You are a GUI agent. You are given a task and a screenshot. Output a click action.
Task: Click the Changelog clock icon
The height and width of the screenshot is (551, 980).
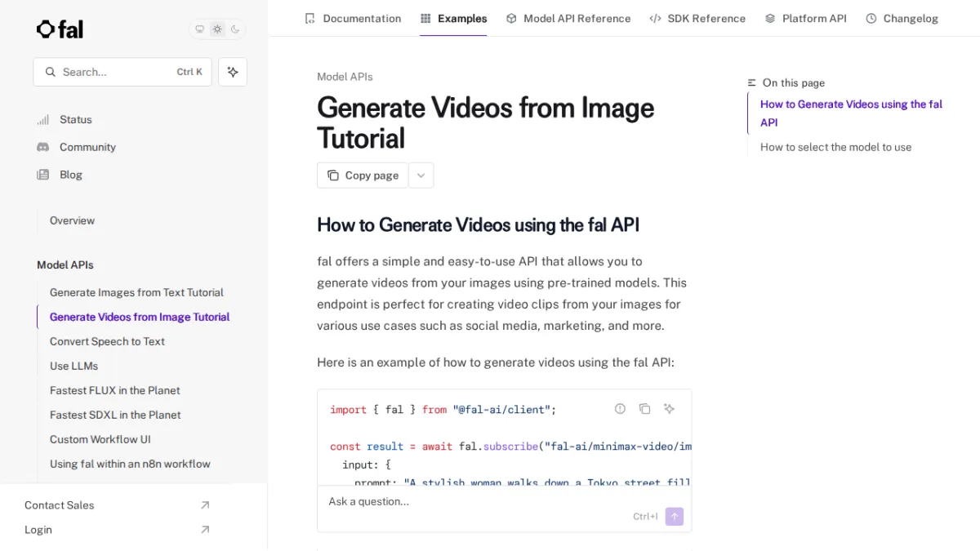(x=871, y=18)
